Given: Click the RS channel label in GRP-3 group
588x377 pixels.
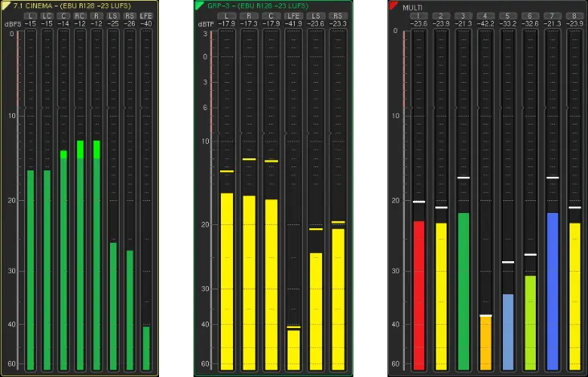Looking at the screenshot, I should (x=338, y=16).
